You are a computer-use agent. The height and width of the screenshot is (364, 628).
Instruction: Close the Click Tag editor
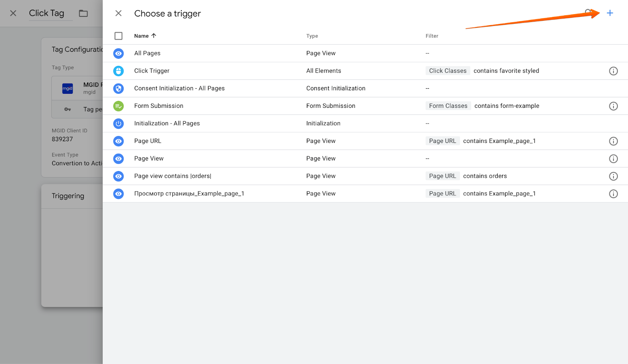point(13,13)
